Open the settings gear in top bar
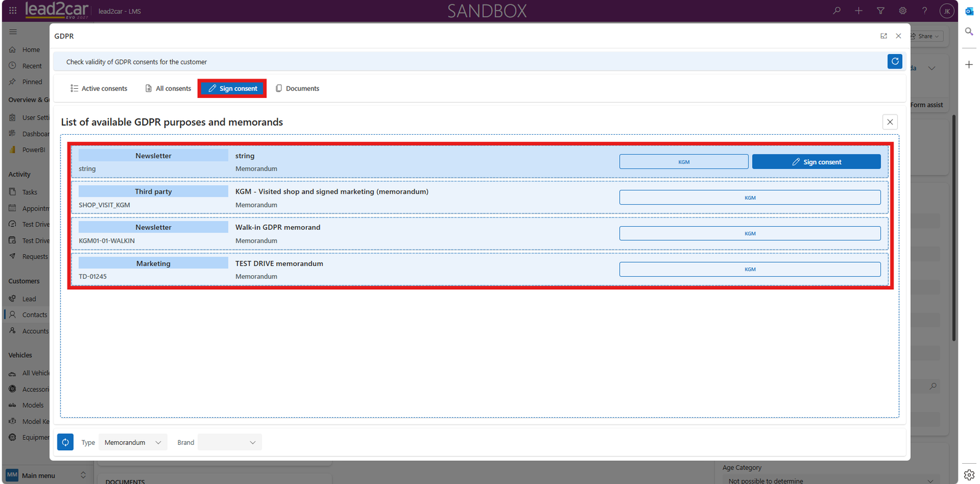Screen dimensions: 980x484 [x=903, y=10]
